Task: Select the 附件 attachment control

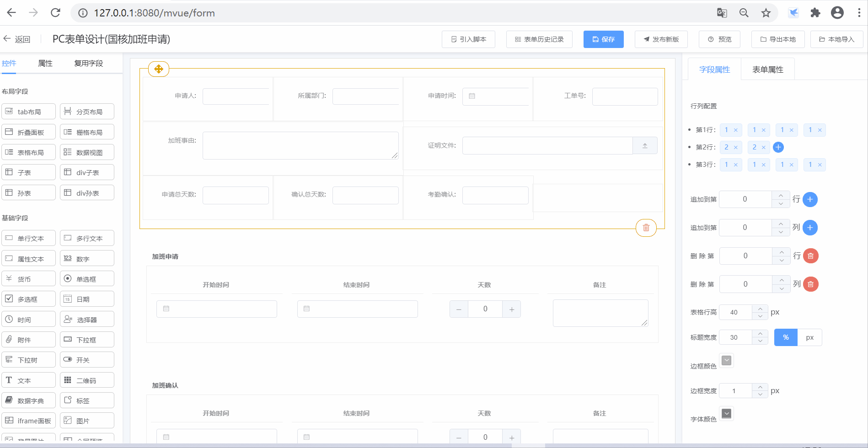Action: click(28, 340)
